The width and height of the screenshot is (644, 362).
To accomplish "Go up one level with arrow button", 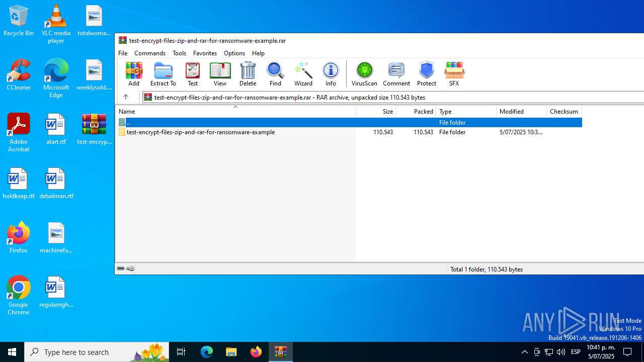I will click(126, 97).
